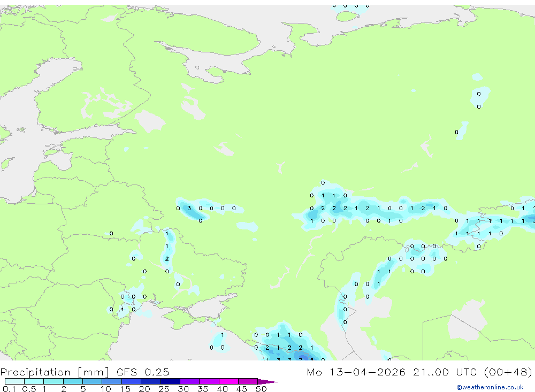Click the "Mo 13-04-2026" date text
The image size is (535, 392).
pyautogui.click(x=356, y=372)
